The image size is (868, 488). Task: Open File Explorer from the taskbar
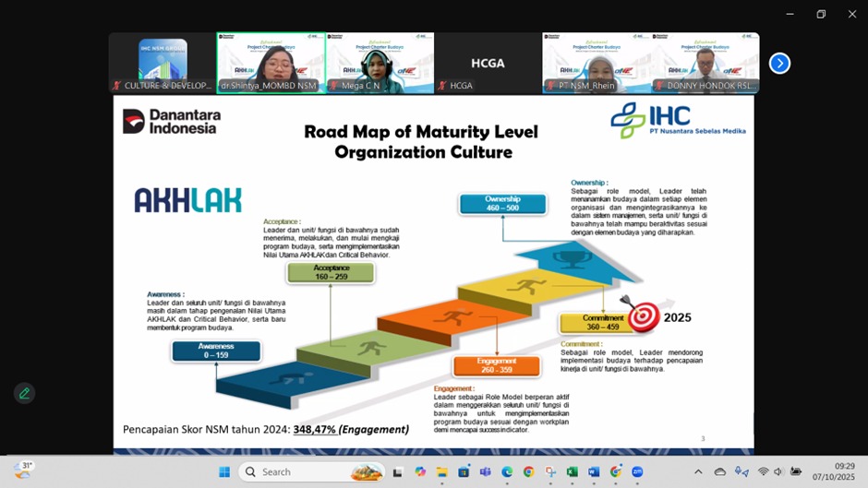coord(441,472)
